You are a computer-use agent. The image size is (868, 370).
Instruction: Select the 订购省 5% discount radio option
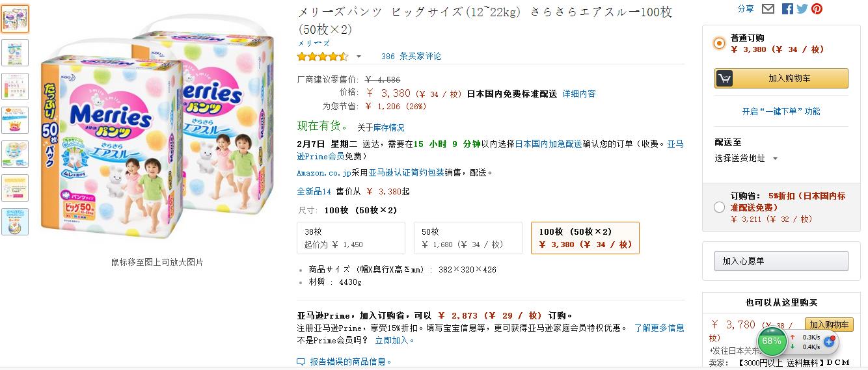pos(719,207)
